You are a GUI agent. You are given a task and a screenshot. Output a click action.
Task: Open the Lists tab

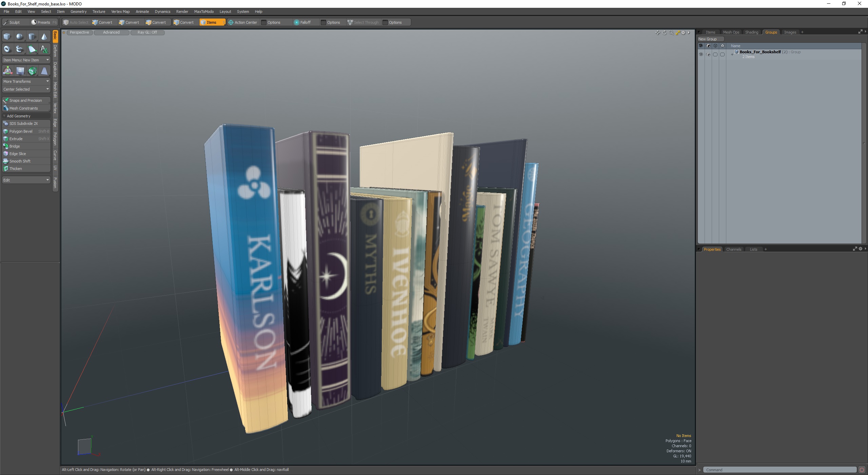tap(753, 249)
